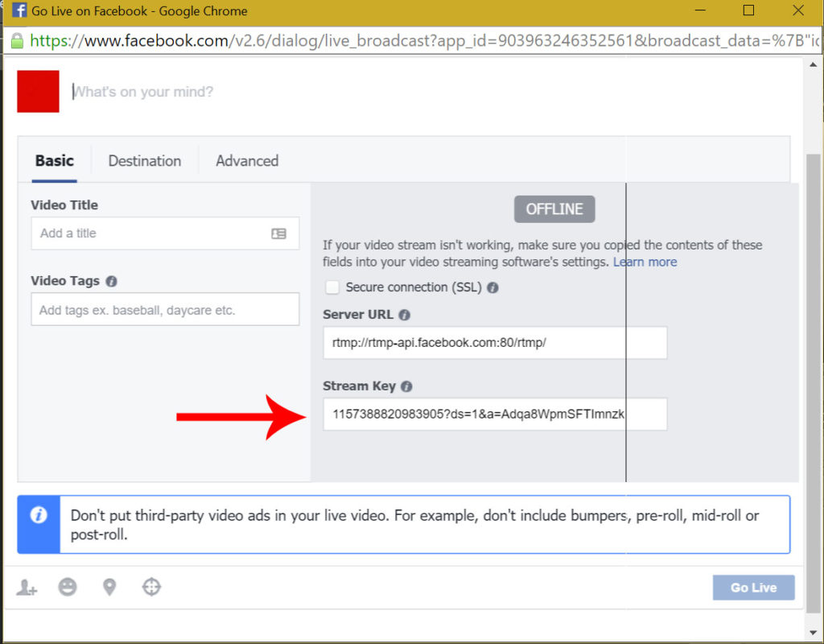824x644 pixels.
Task: Click the What's on your mind field
Action: tap(143, 92)
